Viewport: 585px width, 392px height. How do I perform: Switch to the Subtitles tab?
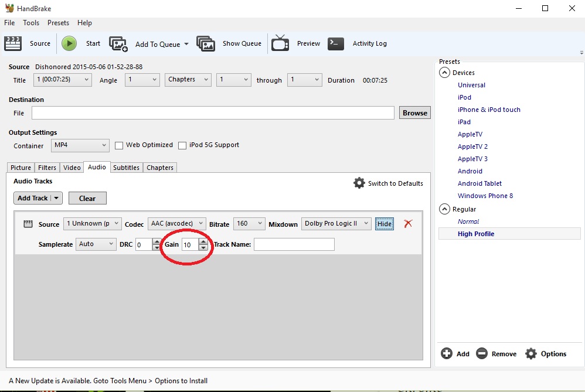point(126,168)
